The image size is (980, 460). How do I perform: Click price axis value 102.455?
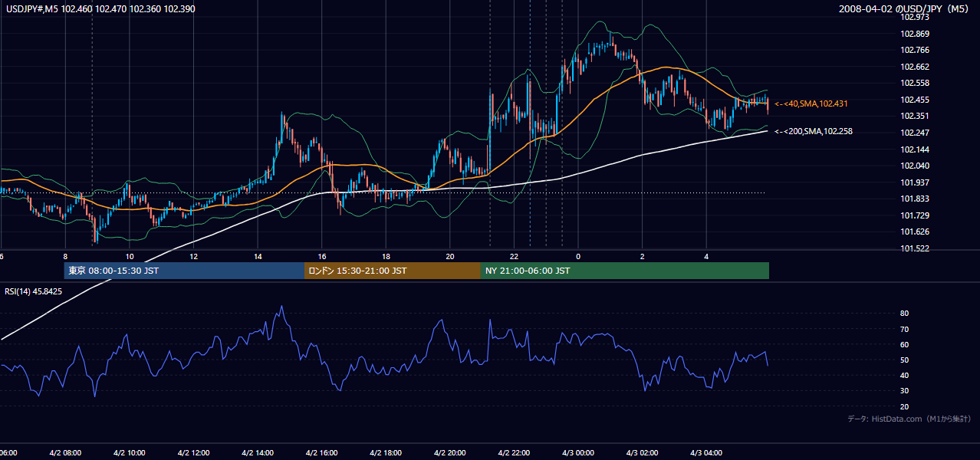(916, 100)
